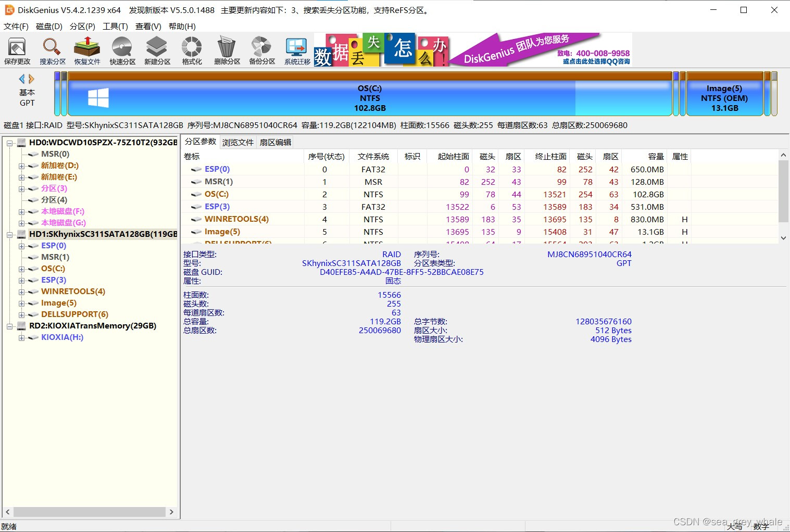Select 分区(3) in the disk tree

pos(54,188)
